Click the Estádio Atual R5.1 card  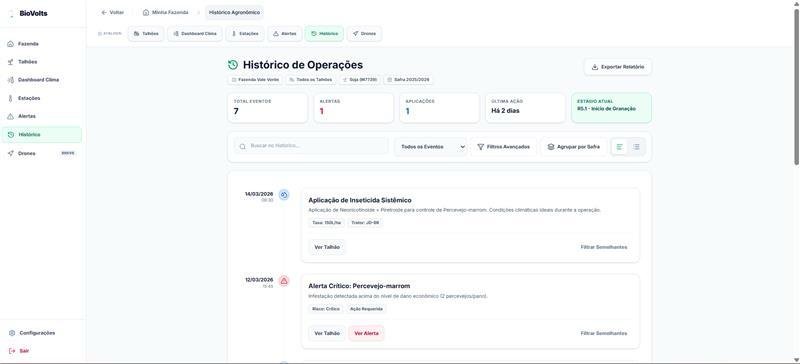[611, 108]
